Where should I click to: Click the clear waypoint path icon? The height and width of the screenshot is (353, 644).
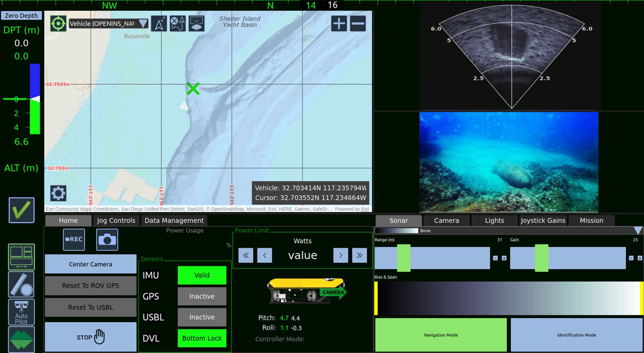pos(177,23)
